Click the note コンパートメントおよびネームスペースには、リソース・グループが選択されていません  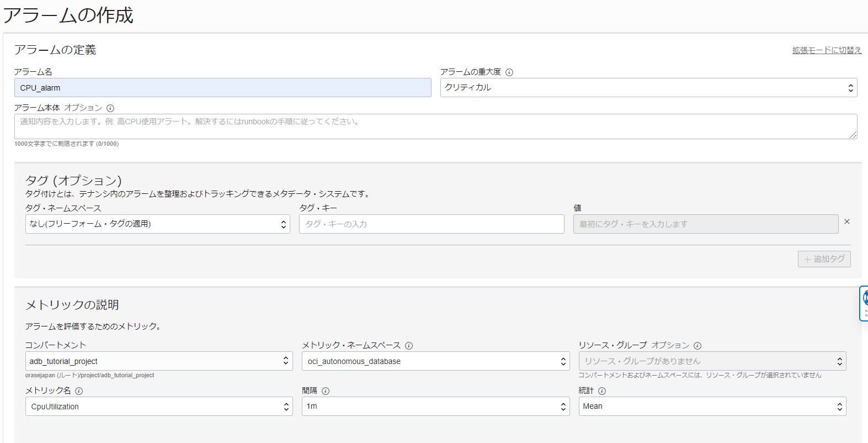pyautogui.click(x=700, y=376)
